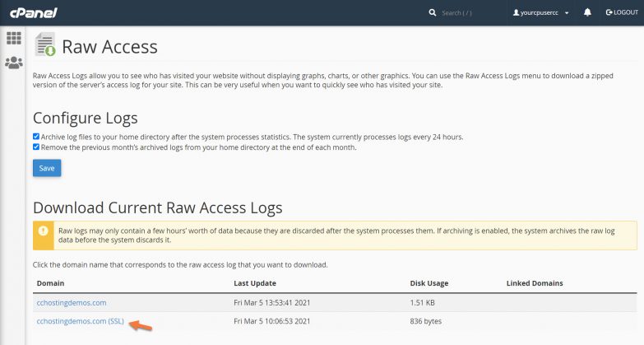Click the notifications bell icon
The height and width of the screenshot is (345, 644).
pyautogui.click(x=587, y=13)
